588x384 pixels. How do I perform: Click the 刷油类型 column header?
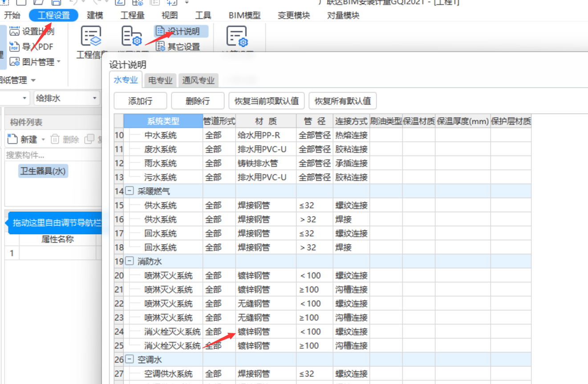click(x=386, y=121)
